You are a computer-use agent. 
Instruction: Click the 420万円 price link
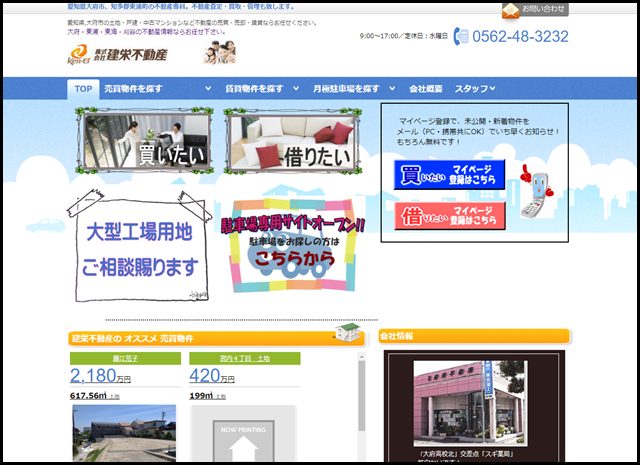click(x=212, y=376)
